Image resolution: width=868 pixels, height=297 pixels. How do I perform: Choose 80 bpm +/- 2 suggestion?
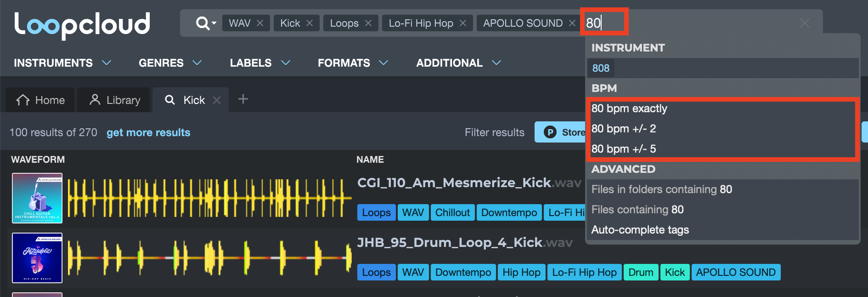click(x=722, y=129)
